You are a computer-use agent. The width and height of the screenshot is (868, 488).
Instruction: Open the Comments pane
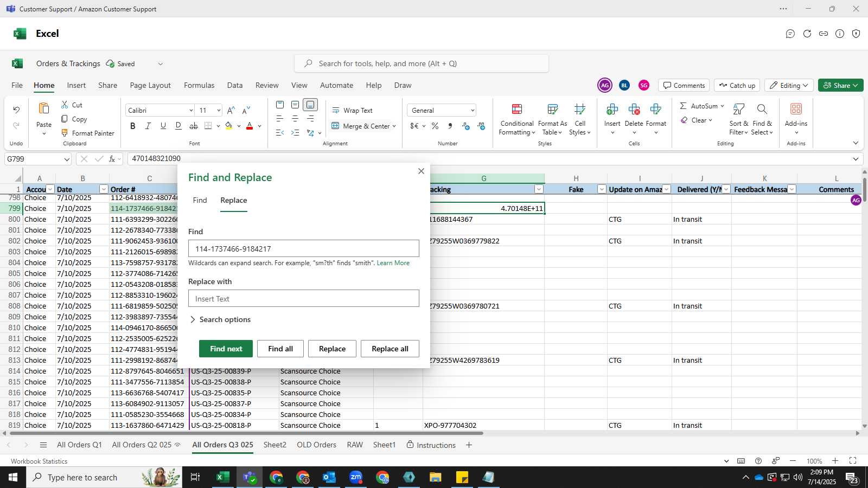684,85
